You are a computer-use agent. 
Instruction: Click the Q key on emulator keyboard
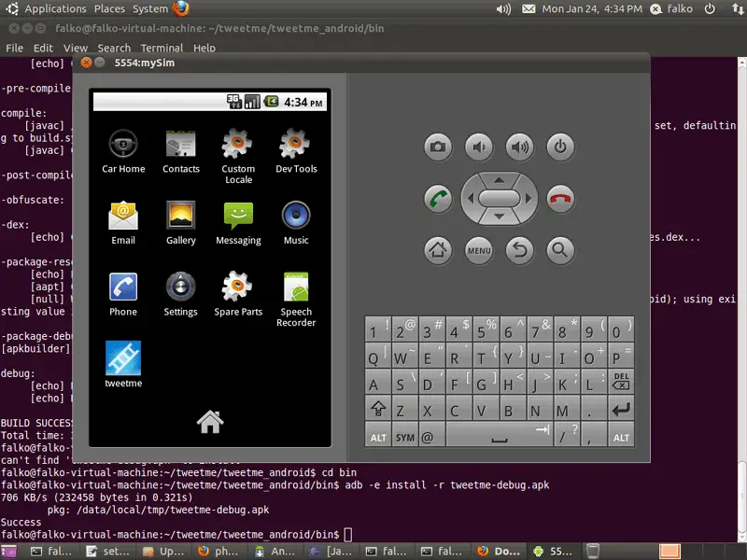pos(378,357)
